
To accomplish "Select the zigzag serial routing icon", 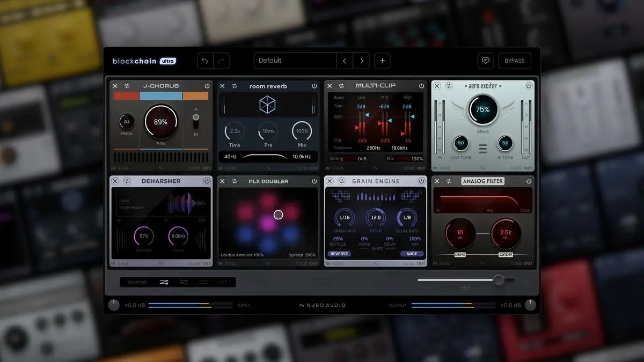I will point(164,282).
